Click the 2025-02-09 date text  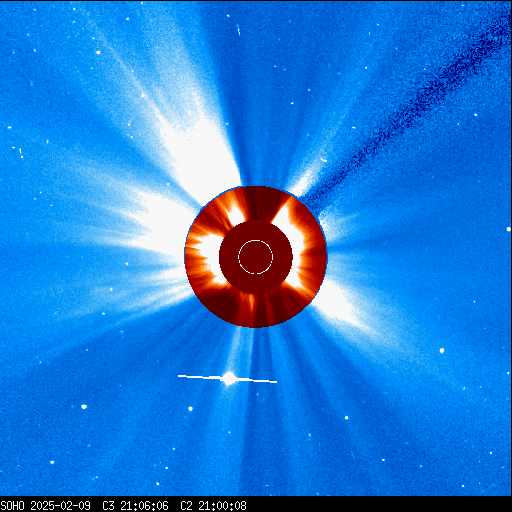pos(60,506)
